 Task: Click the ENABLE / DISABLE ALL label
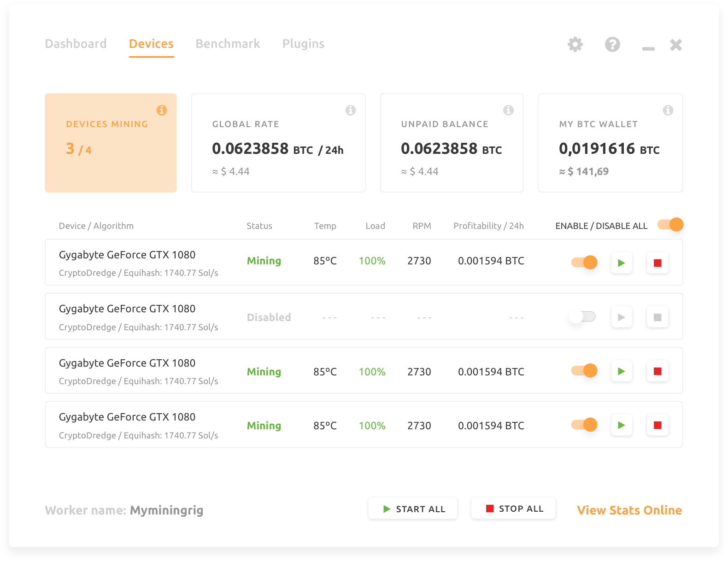pyautogui.click(x=601, y=226)
